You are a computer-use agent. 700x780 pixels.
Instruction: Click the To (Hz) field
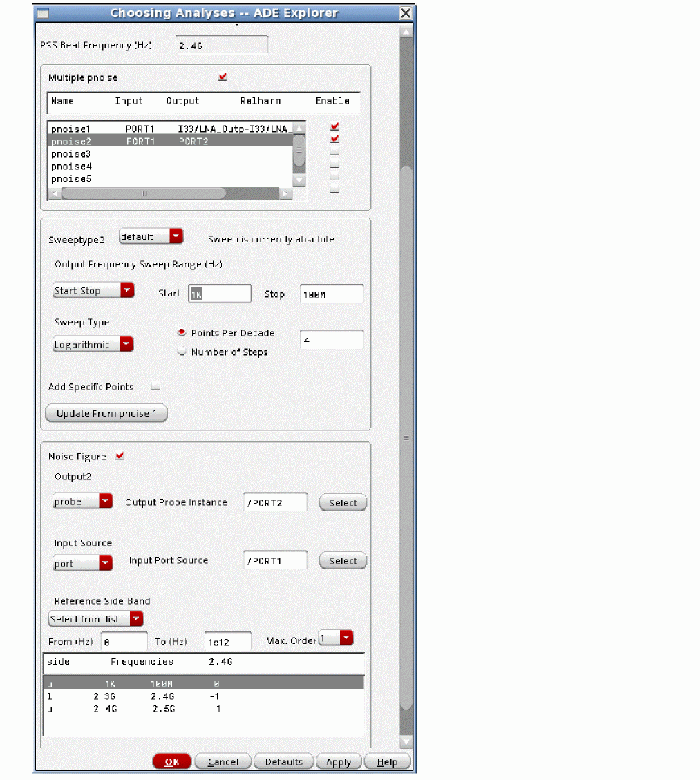tap(228, 642)
